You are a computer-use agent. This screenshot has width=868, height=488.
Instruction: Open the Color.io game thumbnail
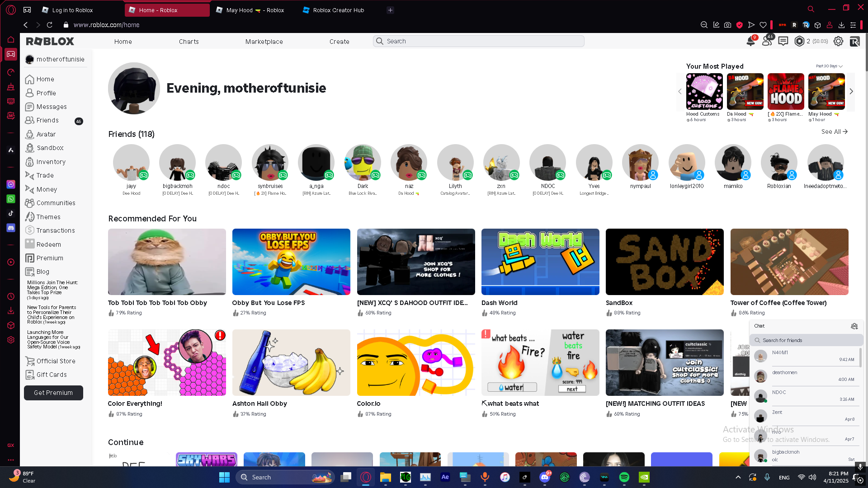coord(416,362)
